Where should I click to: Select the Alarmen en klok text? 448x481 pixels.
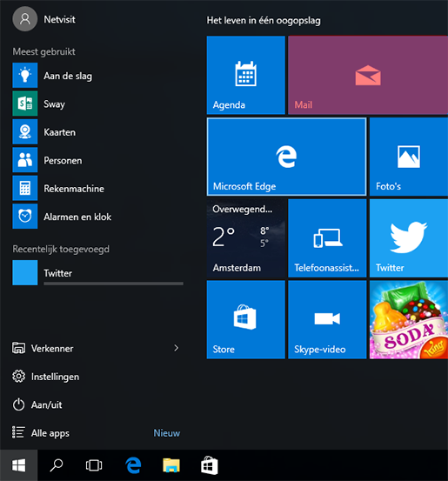click(x=77, y=217)
